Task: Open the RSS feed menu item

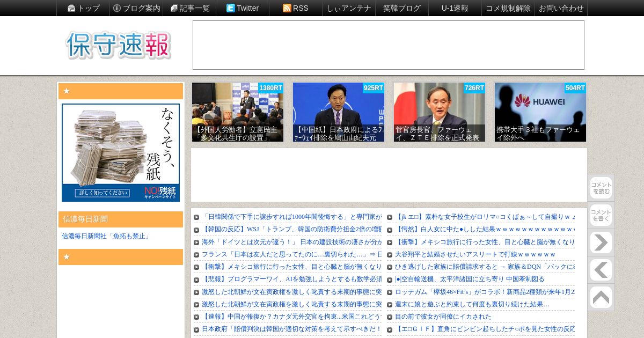Action: click(x=296, y=8)
